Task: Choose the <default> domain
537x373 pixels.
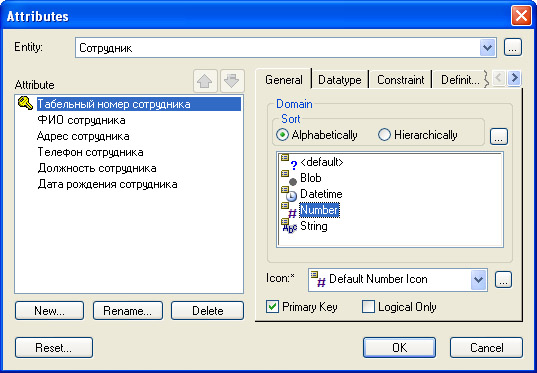Action: pyautogui.click(x=322, y=162)
